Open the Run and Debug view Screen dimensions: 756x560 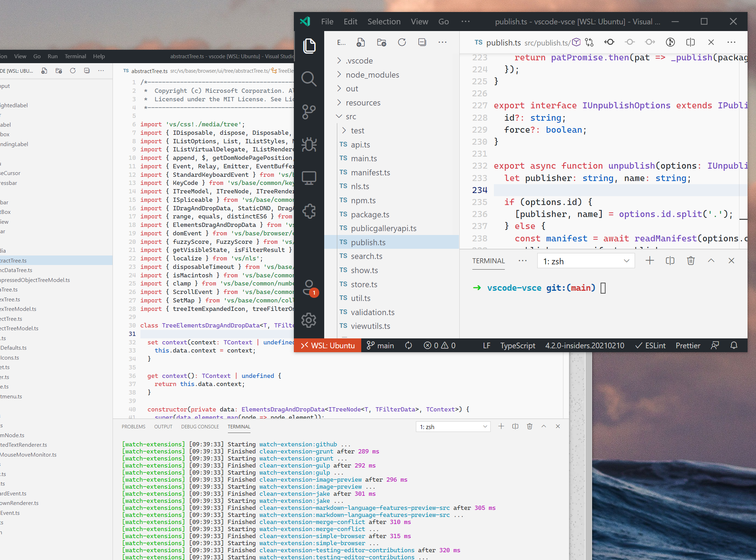coord(309,145)
